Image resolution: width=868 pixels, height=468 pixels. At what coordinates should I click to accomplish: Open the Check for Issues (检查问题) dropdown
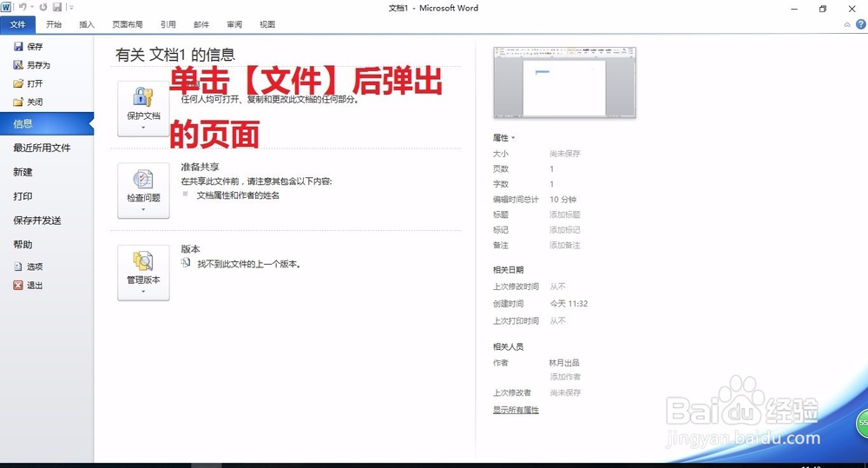[x=143, y=190]
